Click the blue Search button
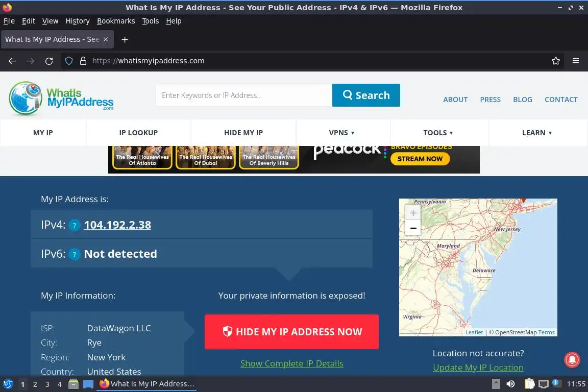Screen dimensions: 588x392 point(366,95)
